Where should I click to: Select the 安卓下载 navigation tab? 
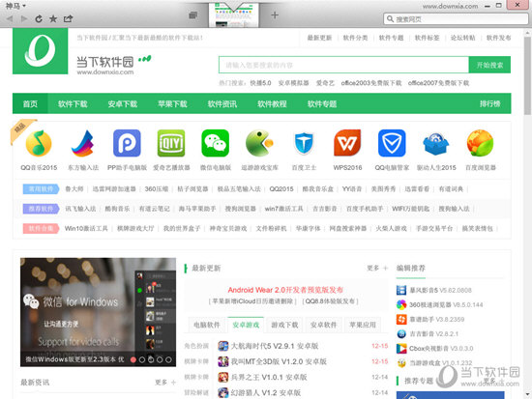click(x=123, y=103)
